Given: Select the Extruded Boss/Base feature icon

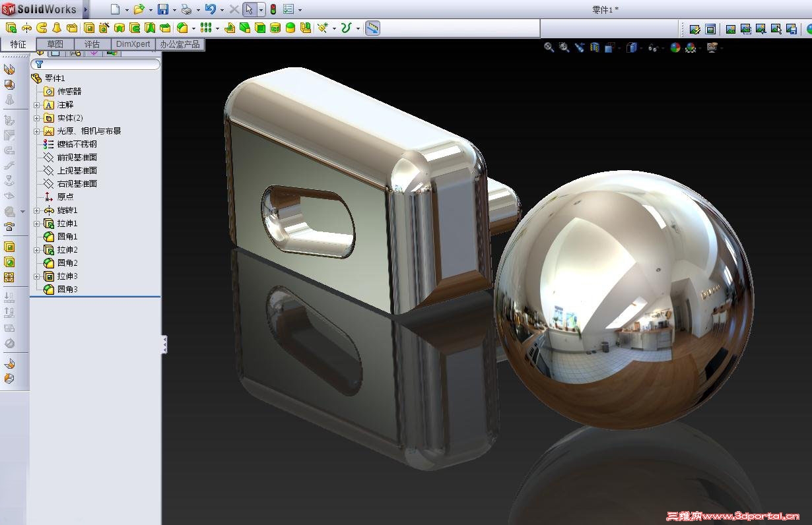Looking at the screenshot, I should [11, 28].
